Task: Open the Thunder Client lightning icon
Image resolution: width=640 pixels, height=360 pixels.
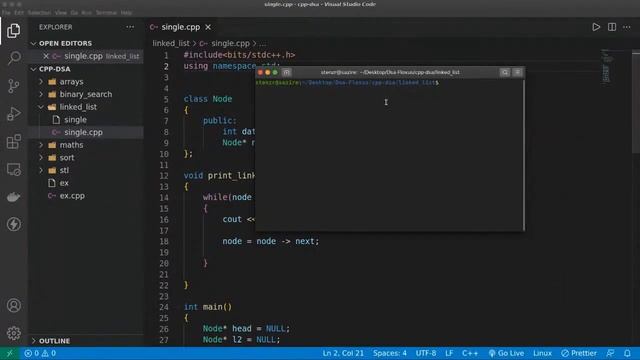Action: pyautogui.click(x=13, y=224)
